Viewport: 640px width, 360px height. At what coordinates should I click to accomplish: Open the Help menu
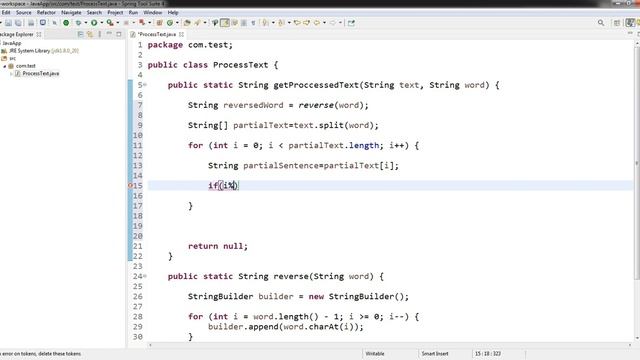tap(173, 13)
